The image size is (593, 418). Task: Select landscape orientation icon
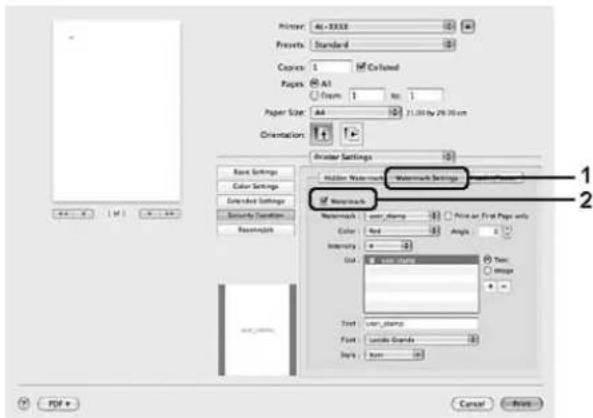coord(351,134)
